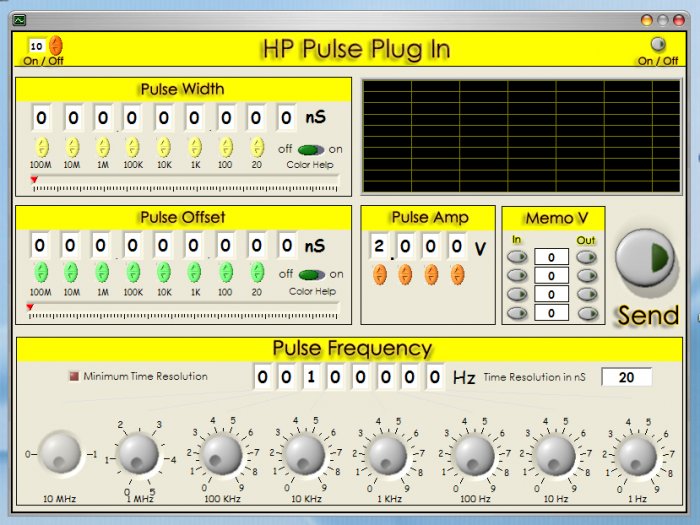The image size is (700, 525).
Task: Click the orange stepper beside the 10 box
Action: tap(56, 45)
